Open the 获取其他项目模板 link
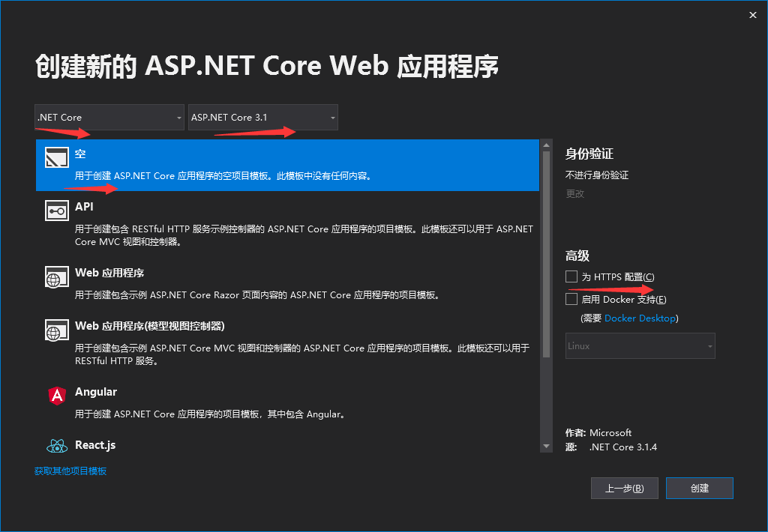768x532 pixels. pyautogui.click(x=70, y=471)
